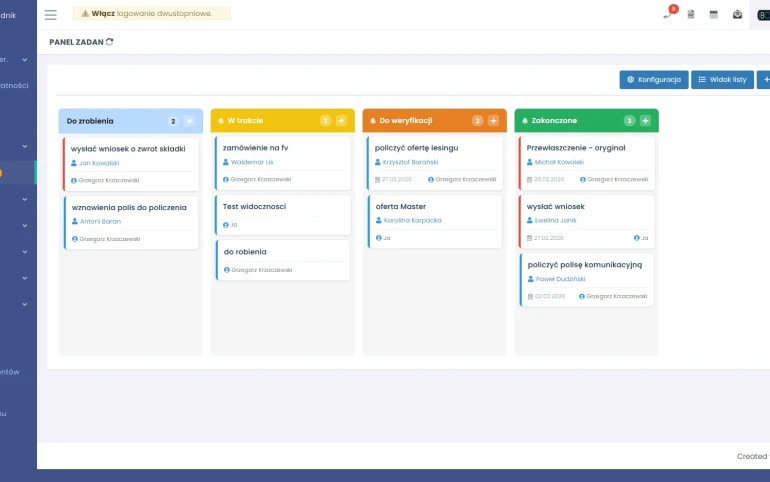This screenshot has width=770, height=482.
Task: Switch to Widok listy view
Action: 722,79
